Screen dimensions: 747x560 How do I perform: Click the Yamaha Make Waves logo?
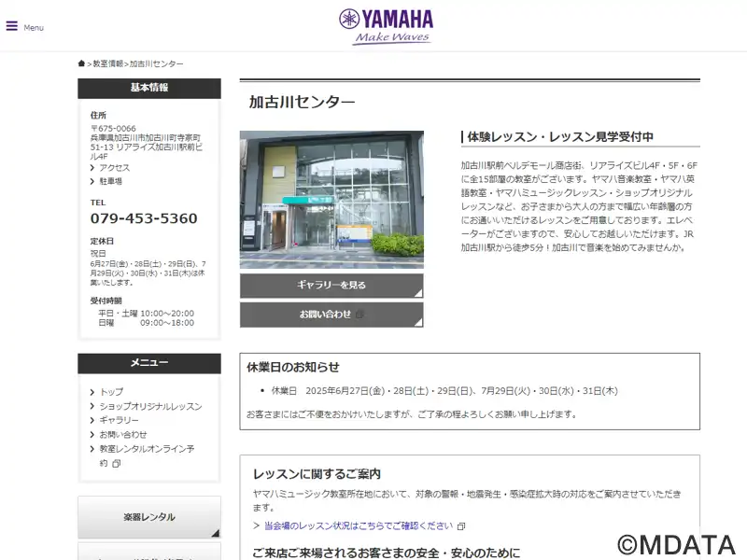point(386,27)
